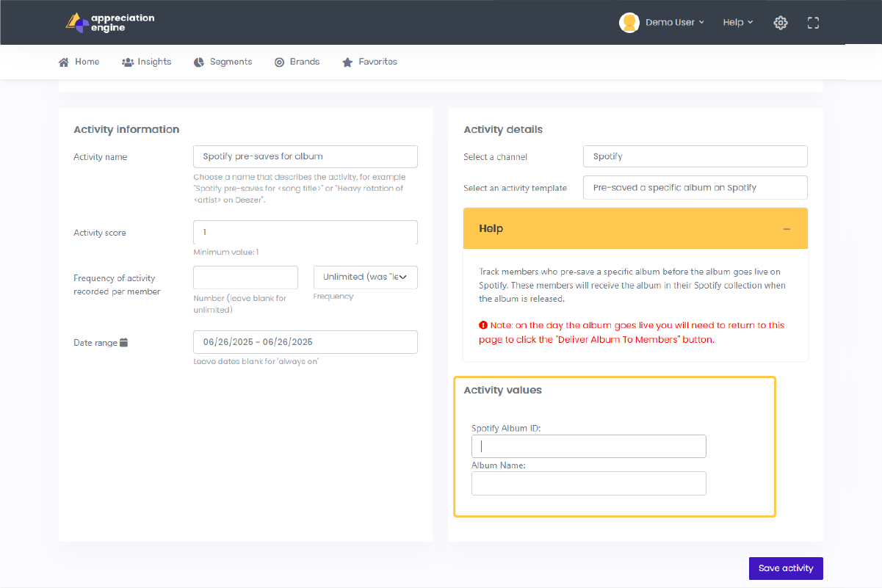
Task: Open the Help dropdown in header
Action: pyautogui.click(x=738, y=23)
